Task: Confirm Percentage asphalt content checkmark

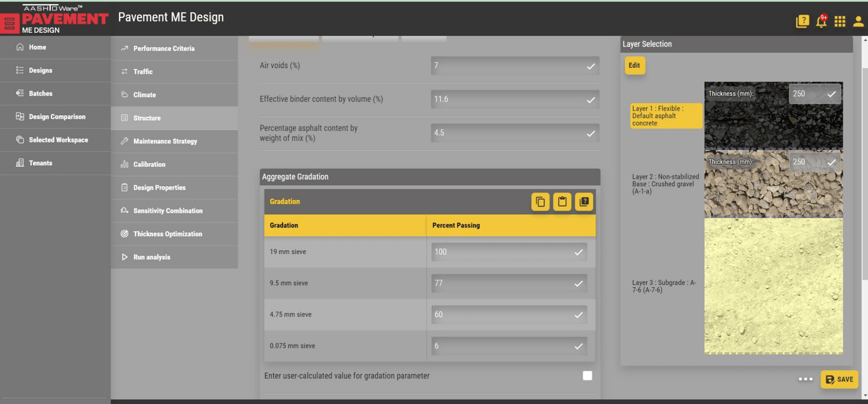Action: pos(591,133)
